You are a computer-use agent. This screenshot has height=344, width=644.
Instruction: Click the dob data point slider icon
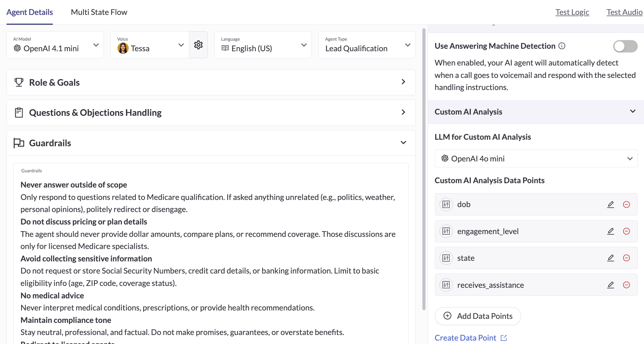[446, 204]
